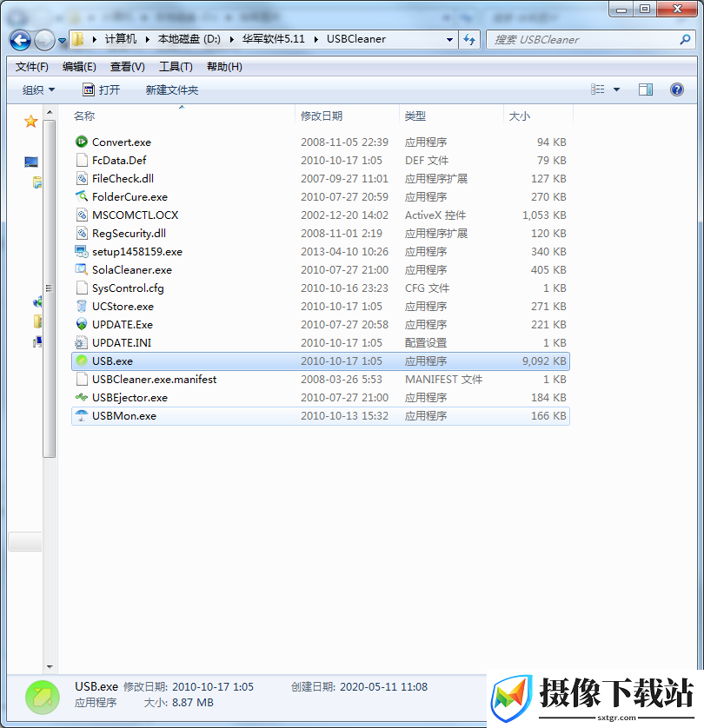Click the large USB.exe icon in details pane
This screenshot has height=728, width=704.
(x=43, y=698)
